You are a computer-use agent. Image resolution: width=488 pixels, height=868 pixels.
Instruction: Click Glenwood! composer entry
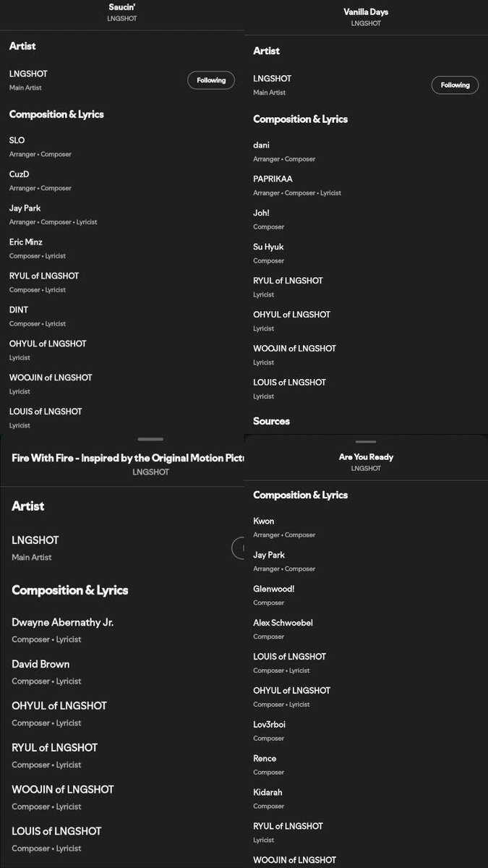pyautogui.click(x=366, y=595)
